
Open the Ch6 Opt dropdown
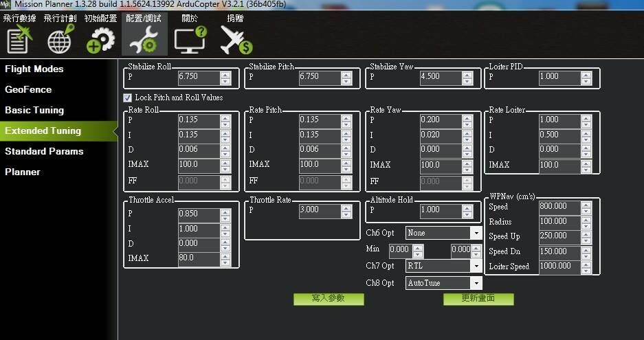click(443, 233)
